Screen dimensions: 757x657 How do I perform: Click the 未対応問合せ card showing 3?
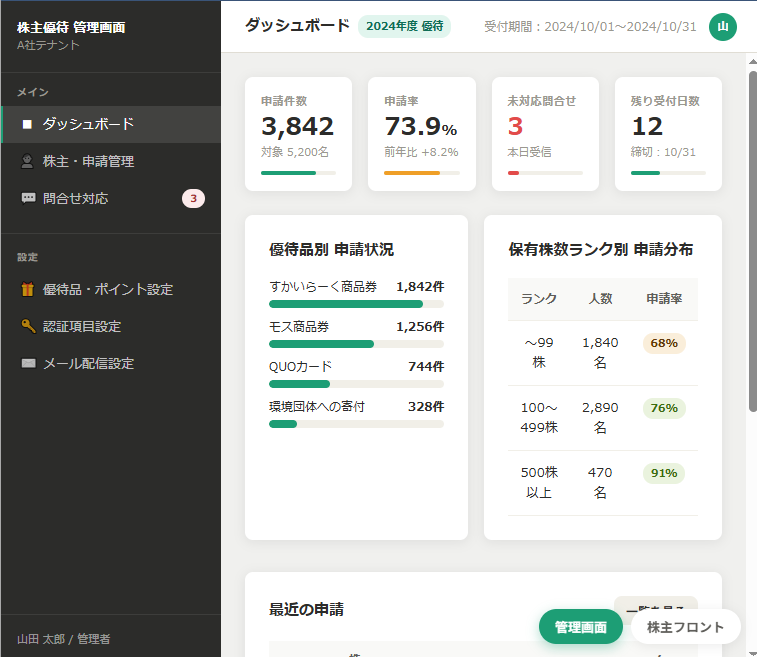coord(545,134)
